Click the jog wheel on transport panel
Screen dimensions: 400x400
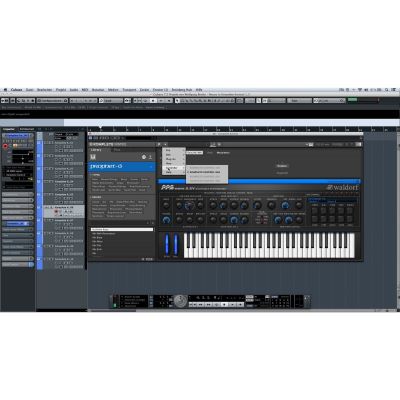[x=180, y=301]
